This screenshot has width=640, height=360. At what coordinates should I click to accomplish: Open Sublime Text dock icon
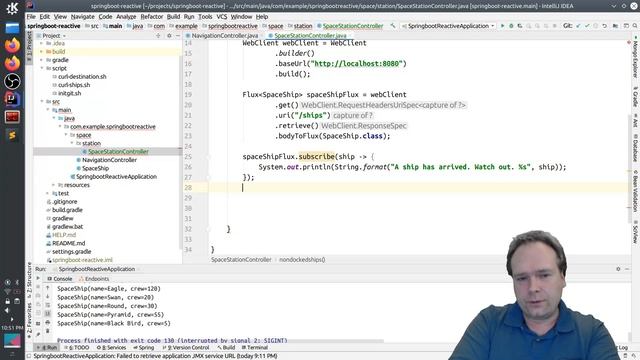tap(12, 135)
